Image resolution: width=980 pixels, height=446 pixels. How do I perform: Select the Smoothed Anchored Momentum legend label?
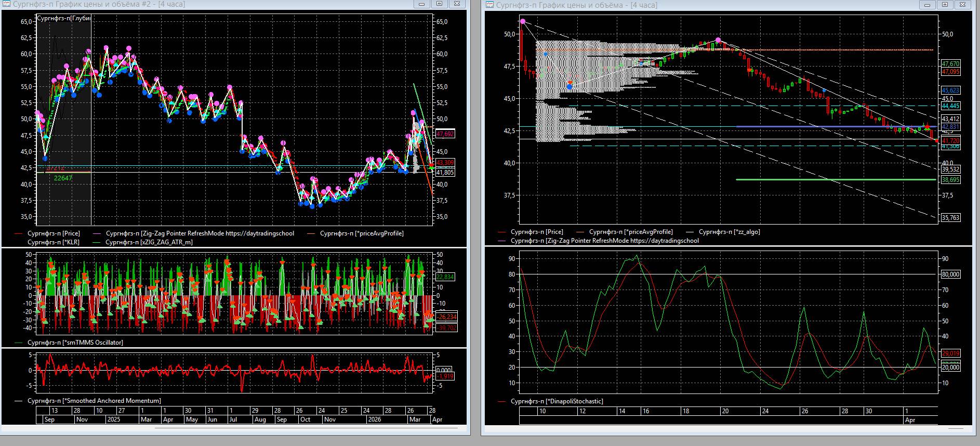[x=94, y=401]
